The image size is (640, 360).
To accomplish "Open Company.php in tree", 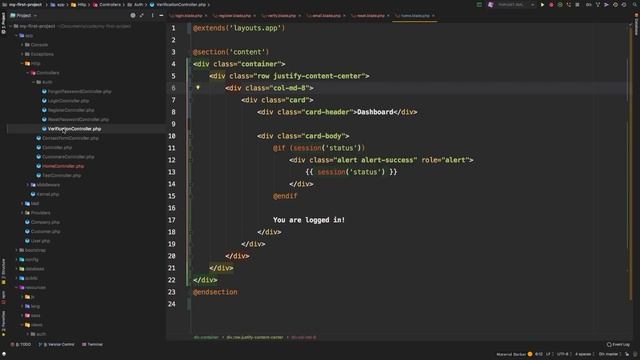I will [45, 222].
